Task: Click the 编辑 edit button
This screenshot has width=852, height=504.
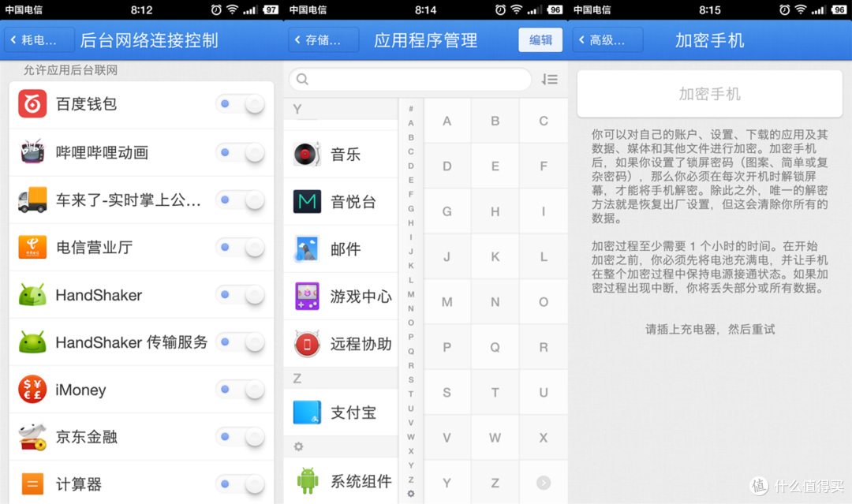Action: [540, 40]
